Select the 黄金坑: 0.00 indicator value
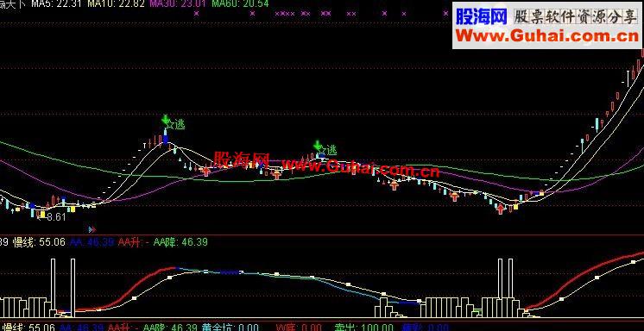Image resolution: width=644 pixels, height=331 pixels. point(230,328)
